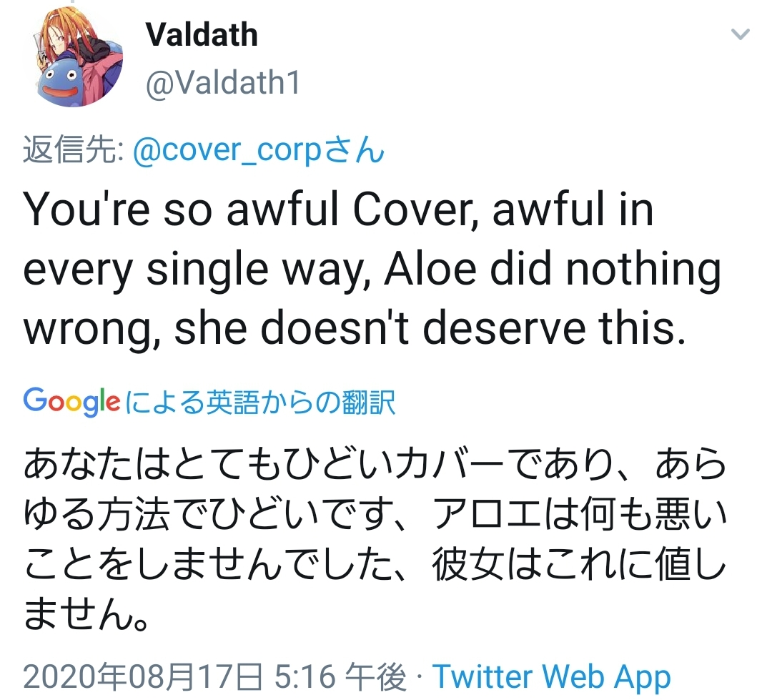
Task: Open the tweet options chevron menu
Action: (740, 34)
